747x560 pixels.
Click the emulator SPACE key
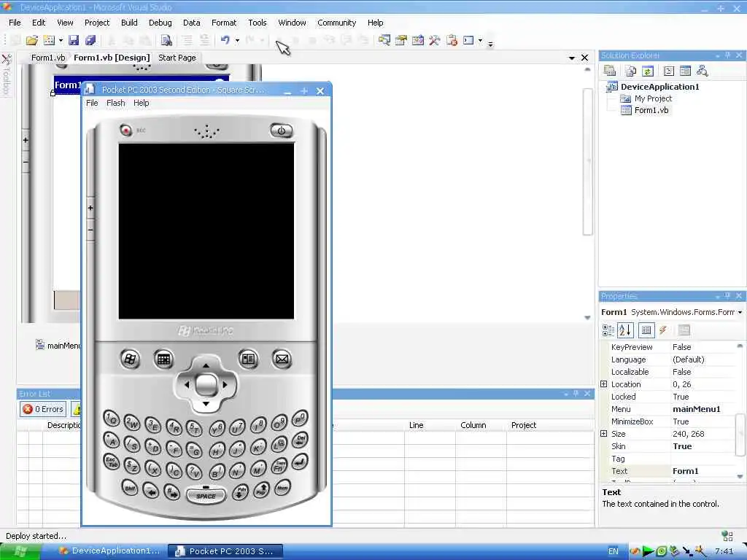pos(206,496)
